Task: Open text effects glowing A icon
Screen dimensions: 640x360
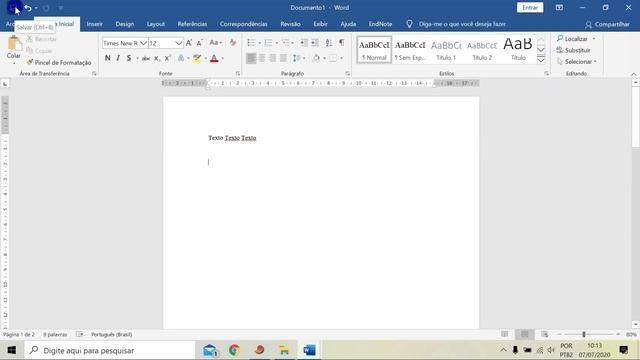Action: click(181, 58)
